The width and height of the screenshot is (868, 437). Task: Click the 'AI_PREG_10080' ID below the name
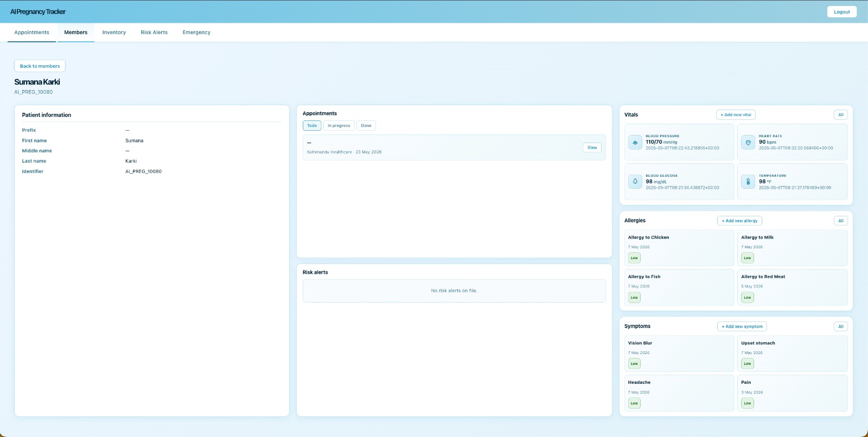tap(34, 92)
